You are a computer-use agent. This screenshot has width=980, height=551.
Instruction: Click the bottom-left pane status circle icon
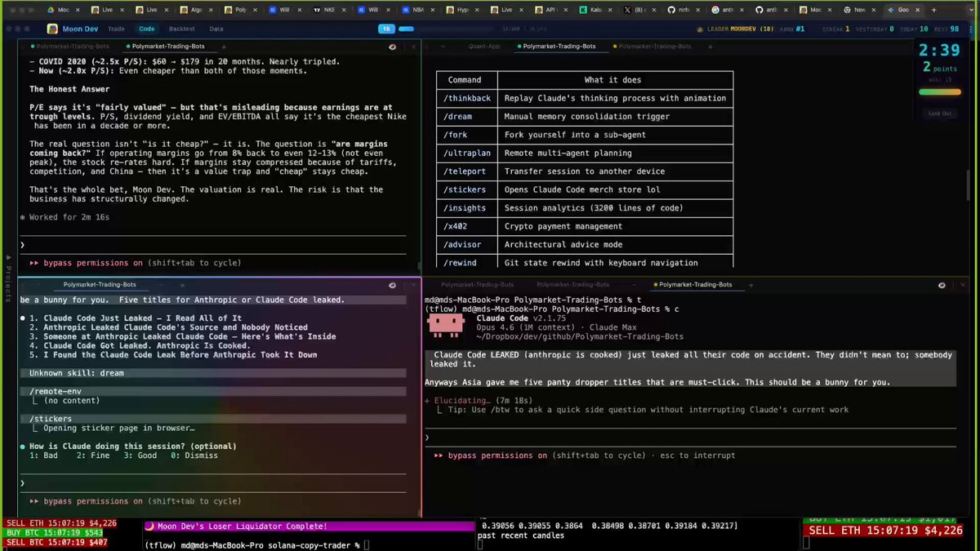click(393, 285)
